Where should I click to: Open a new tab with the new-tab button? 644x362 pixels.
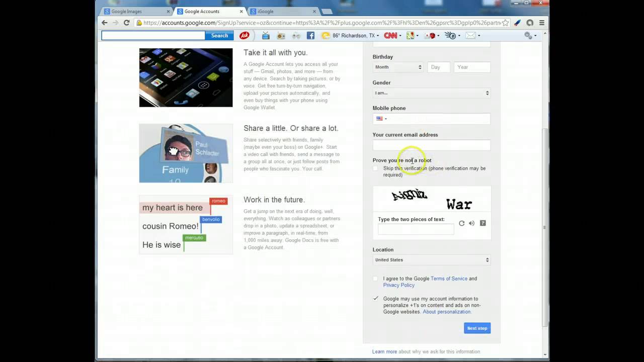pos(327,11)
